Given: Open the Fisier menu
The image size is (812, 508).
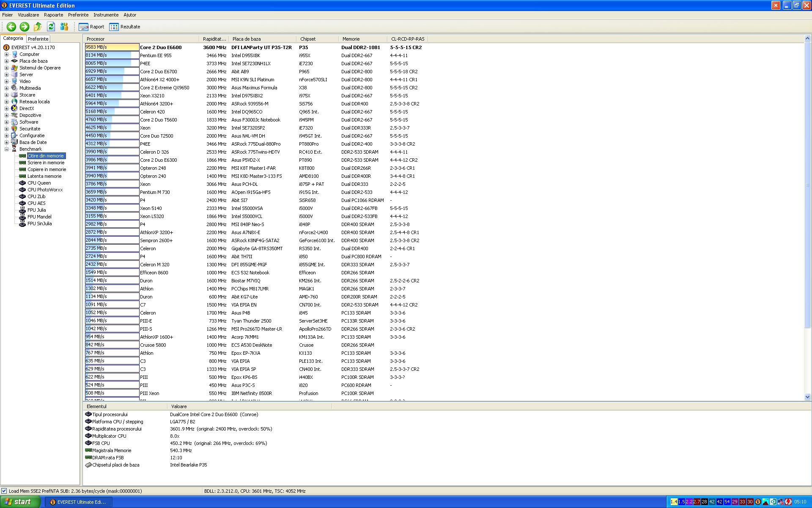Looking at the screenshot, I should point(8,15).
